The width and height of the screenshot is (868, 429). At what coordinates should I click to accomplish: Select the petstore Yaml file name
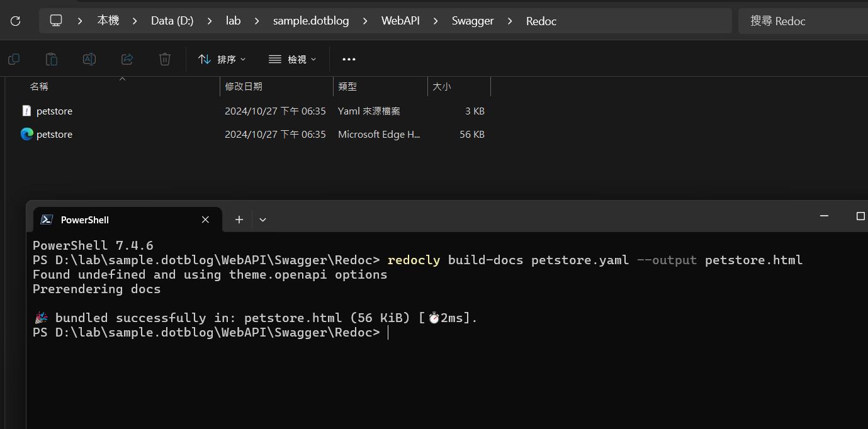pyautogui.click(x=54, y=111)
